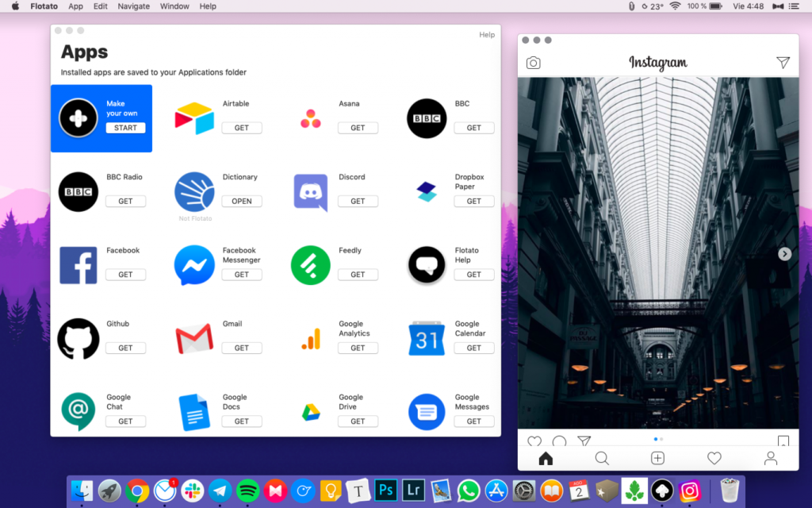This screenshot has width=812, height=508.
Task: Click the Google Analytics icon
Action: pos(311,340)
